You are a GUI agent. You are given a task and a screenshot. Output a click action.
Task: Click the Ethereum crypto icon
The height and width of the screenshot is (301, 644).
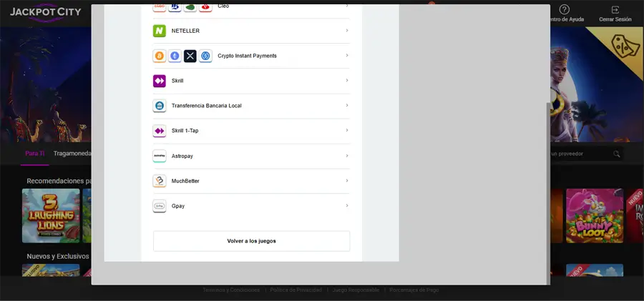[x=175, y=56]
